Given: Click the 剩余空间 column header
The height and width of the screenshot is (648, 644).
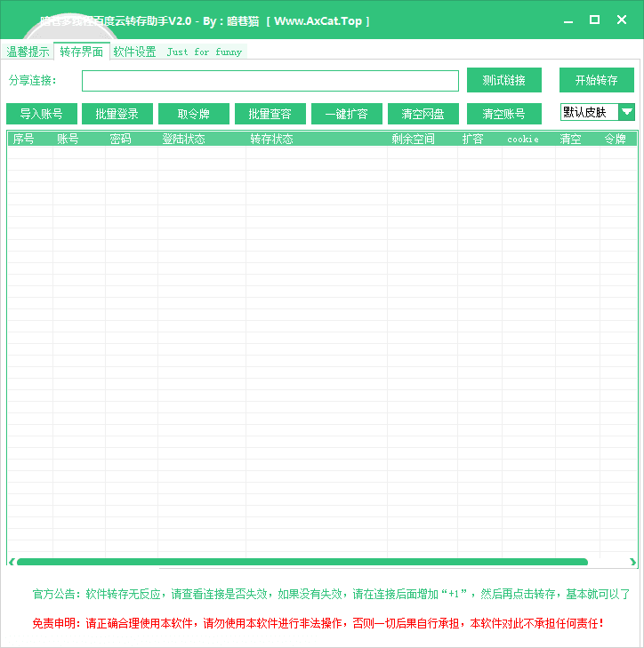Looking at the screenshot, I should 413,139.
